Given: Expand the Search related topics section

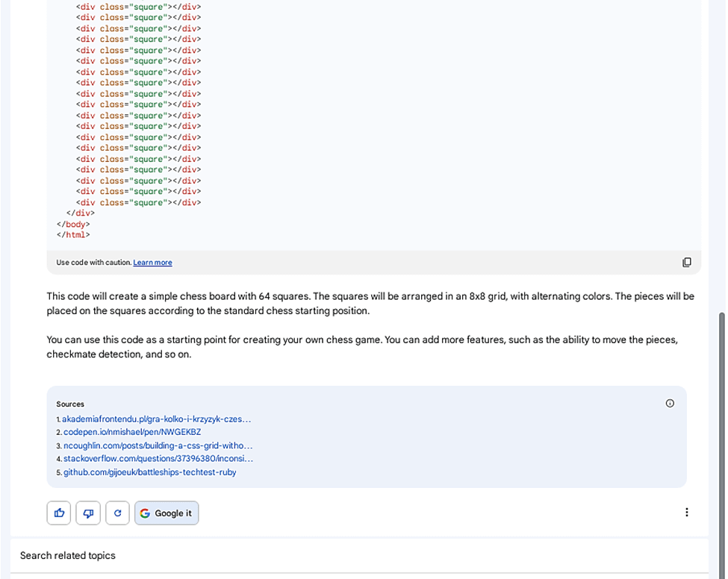Looking at the screenshot, I should [68, 556].
